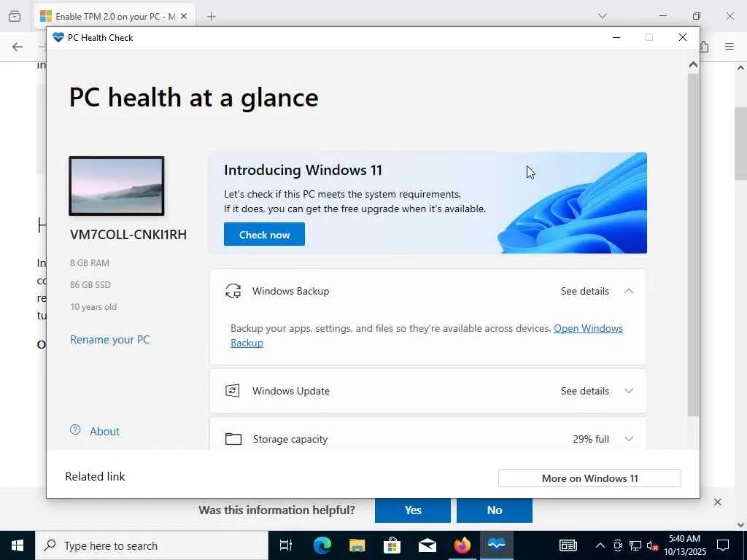This screenshot has width=747, height=560.
Task: Click PC Health Check taskbar icon
Action: [496, 545]
